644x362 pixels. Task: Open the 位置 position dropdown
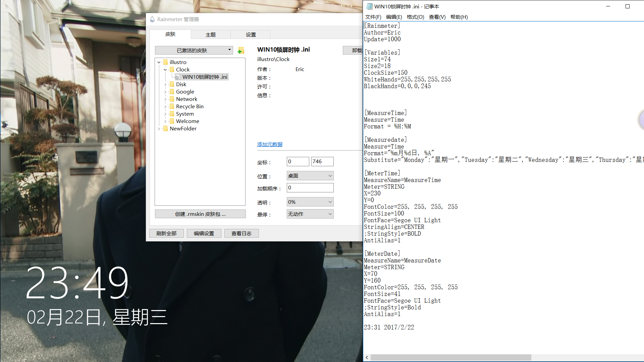(310, 176)
